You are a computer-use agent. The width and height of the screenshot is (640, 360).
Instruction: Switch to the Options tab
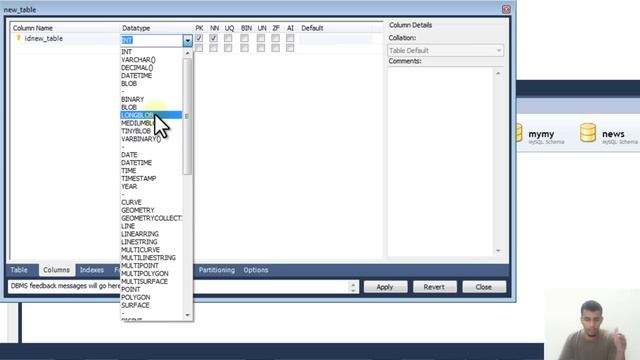pos(256,270)
